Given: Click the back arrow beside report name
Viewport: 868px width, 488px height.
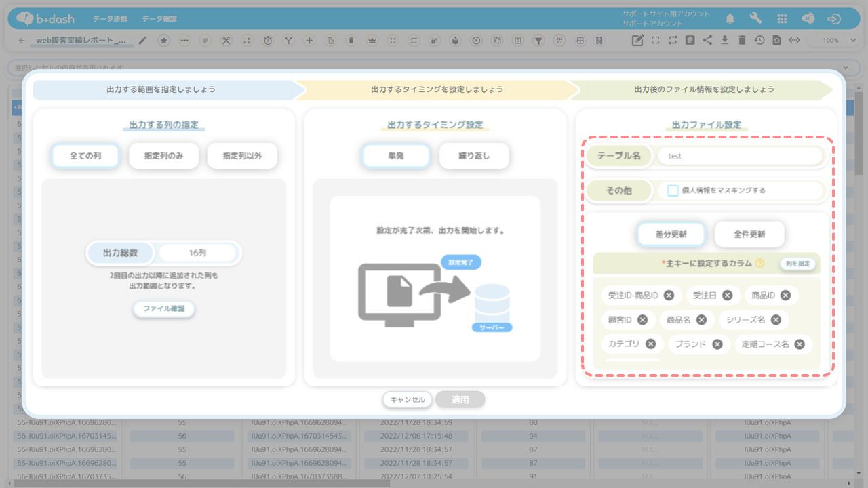Looking at the screenshot, I should pyautogui.click(x=21, y=41).
